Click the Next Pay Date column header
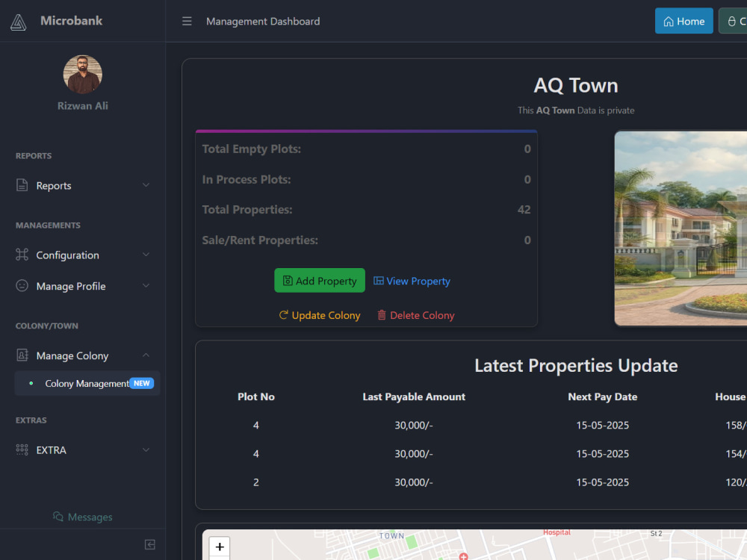The image size is (747, 560). point(603,396)
